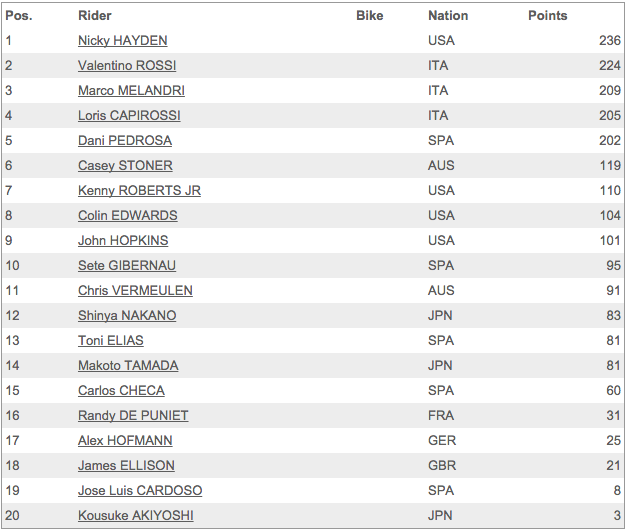
Task: Open Chris VERMEULEN rider page
Action: click(135, 291)
